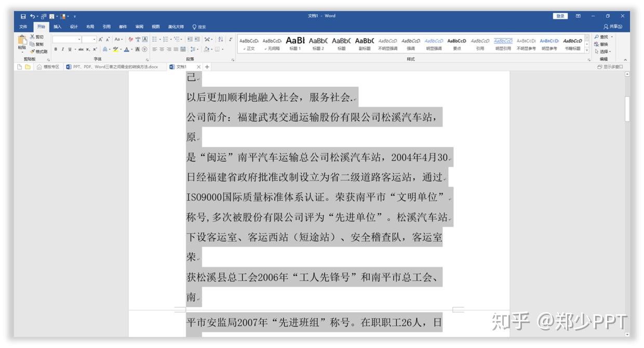Open the 选择 select dropdown

pyautogui.click(x=602, y=51)
